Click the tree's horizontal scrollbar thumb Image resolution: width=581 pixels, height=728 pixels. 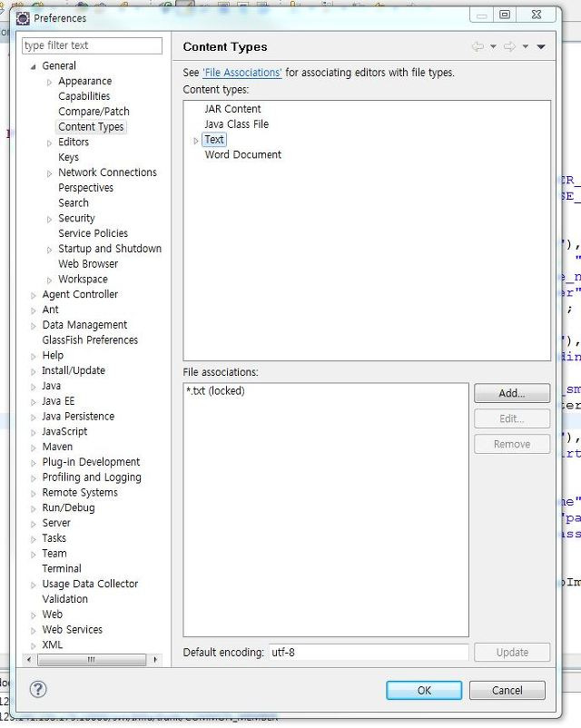(92, 659)
